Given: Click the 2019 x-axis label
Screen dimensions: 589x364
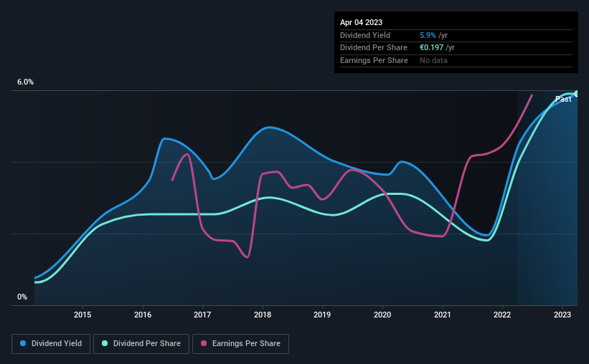Looking at the screenshot, I should tap(322, 315).
